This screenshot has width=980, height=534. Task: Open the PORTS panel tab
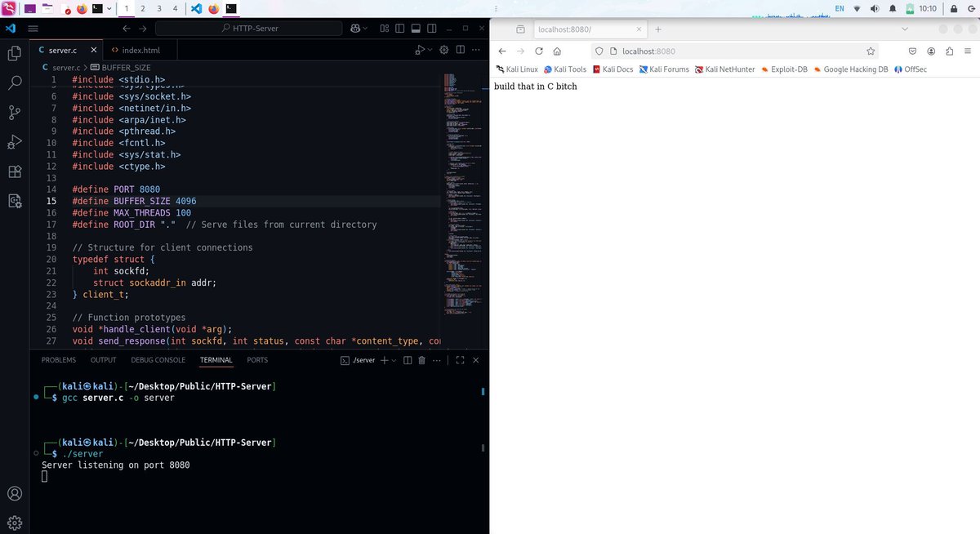coord(257,360)
